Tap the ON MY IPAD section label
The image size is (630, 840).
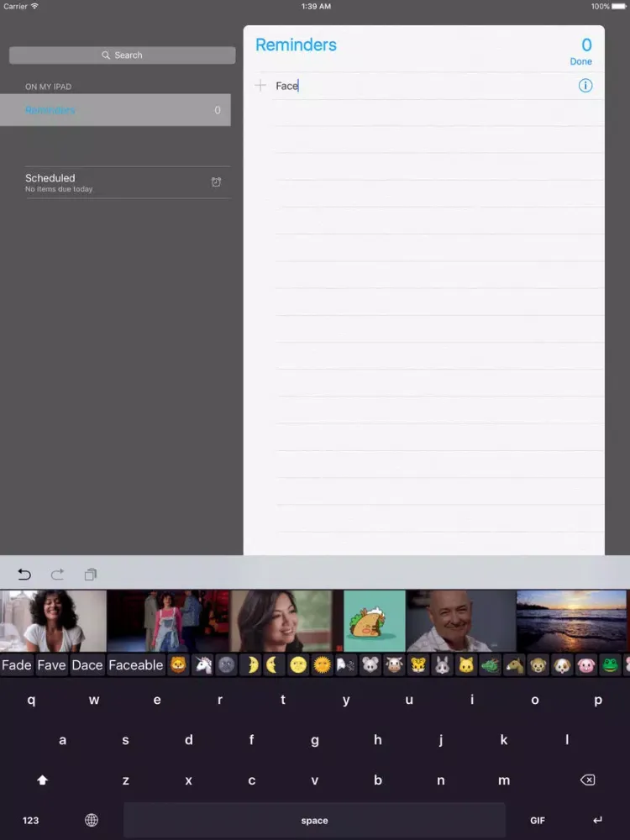tap(48, 87)
